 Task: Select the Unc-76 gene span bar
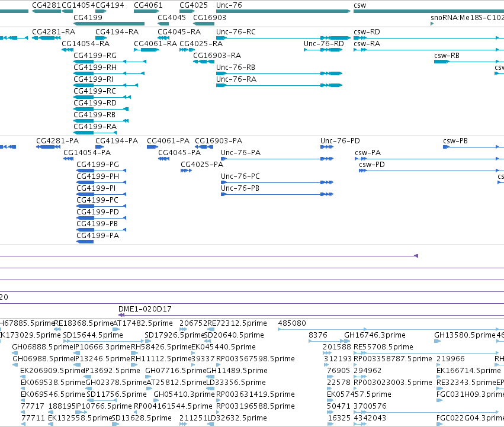click(283, 11)
